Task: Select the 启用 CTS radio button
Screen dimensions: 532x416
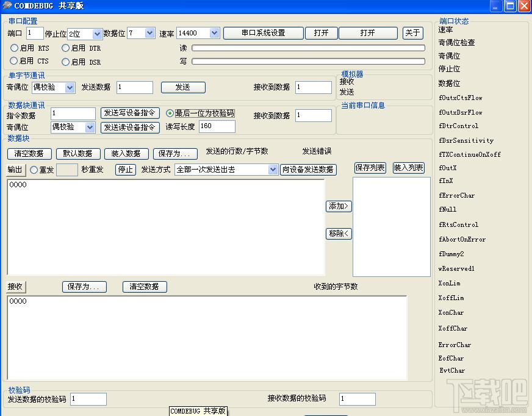Action: (x=15, y=61)
